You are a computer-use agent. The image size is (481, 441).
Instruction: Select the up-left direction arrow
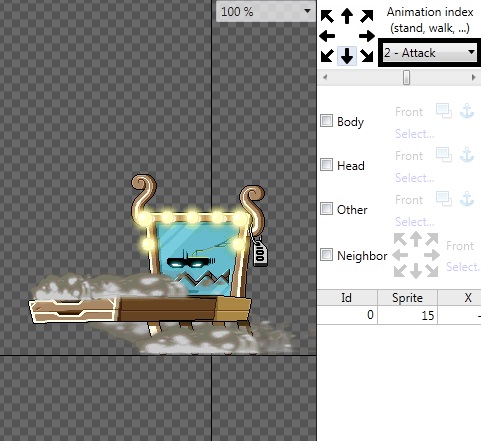[x=327, y=16]
